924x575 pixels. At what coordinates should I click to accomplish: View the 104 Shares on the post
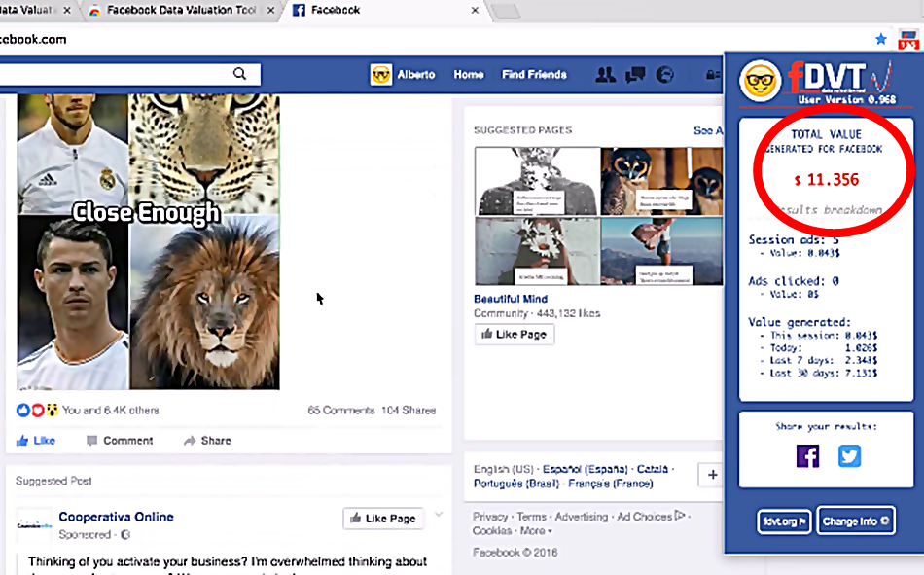[x=409, y=410]
